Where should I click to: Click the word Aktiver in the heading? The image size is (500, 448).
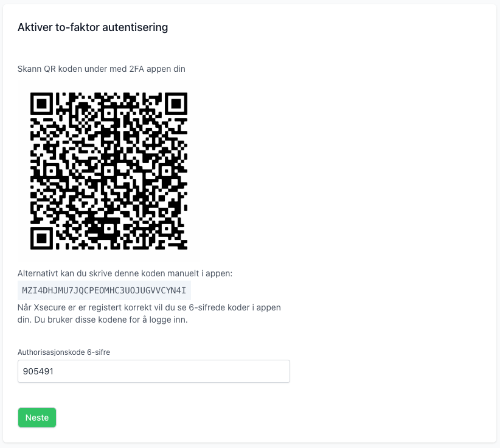[x=34, y=27]
